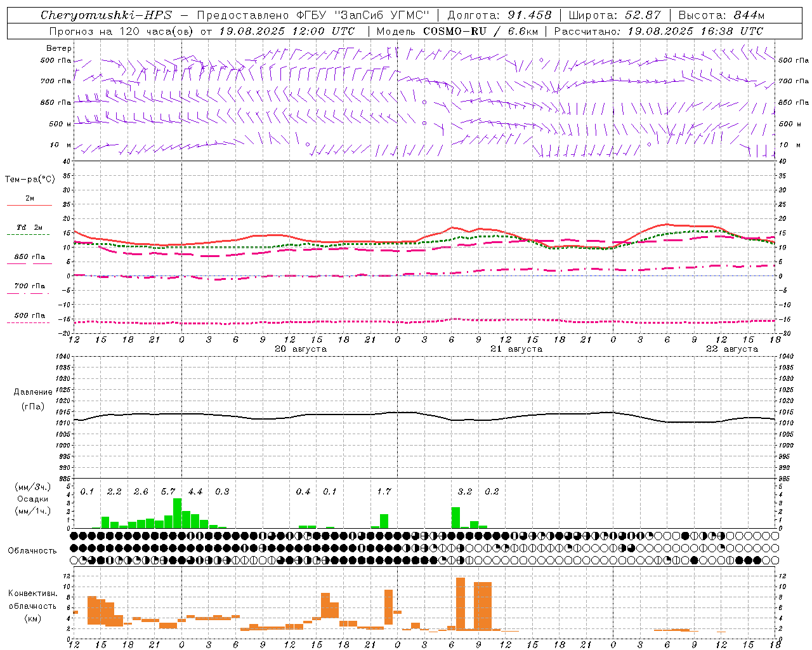
Task: Click the 0.3 three-hour precipitation value
Action: 222,492
